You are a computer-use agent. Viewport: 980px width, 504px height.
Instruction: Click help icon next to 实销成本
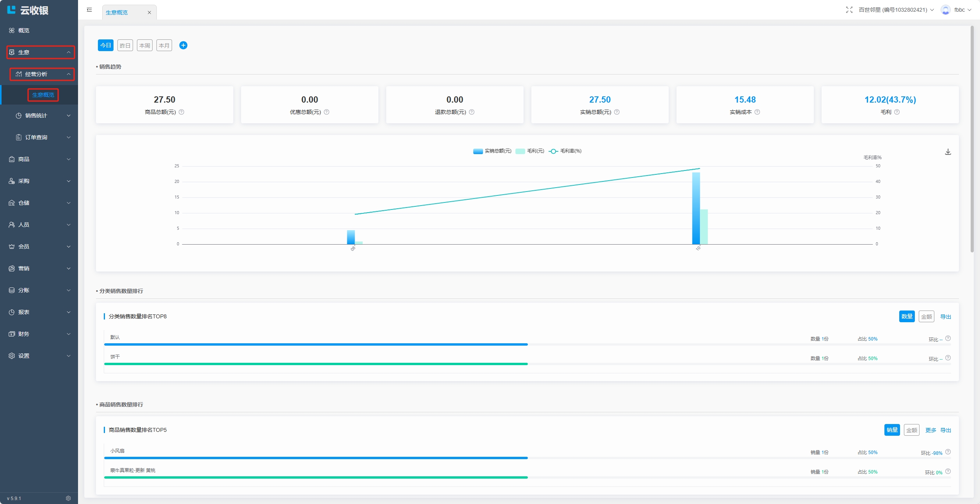tap(757, 112)
